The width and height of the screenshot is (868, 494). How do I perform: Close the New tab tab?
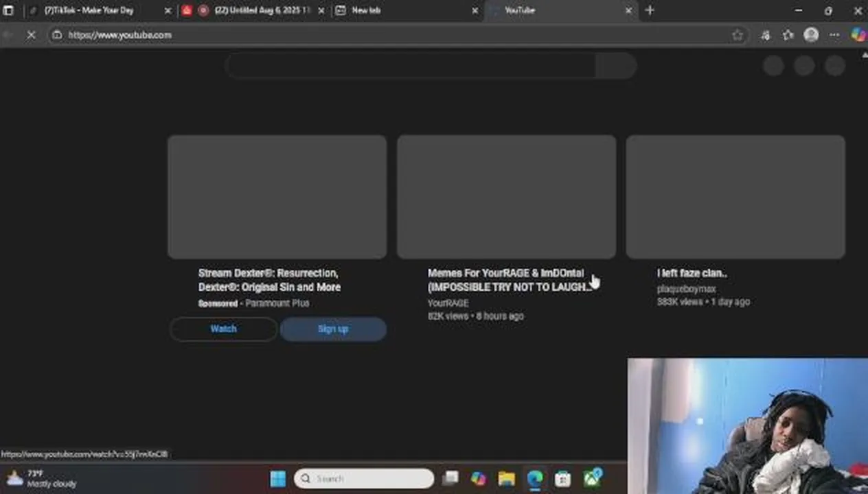pos(475,11)
